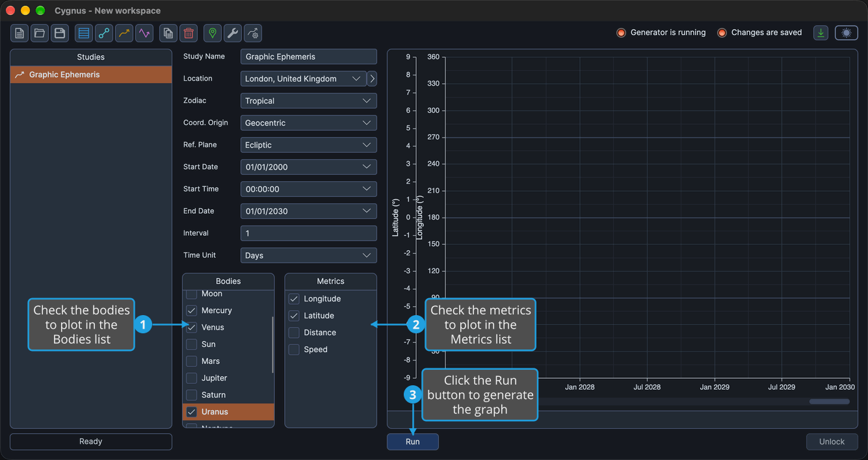Toggle the light/dark theme sun icon

[x=847, y=33]
